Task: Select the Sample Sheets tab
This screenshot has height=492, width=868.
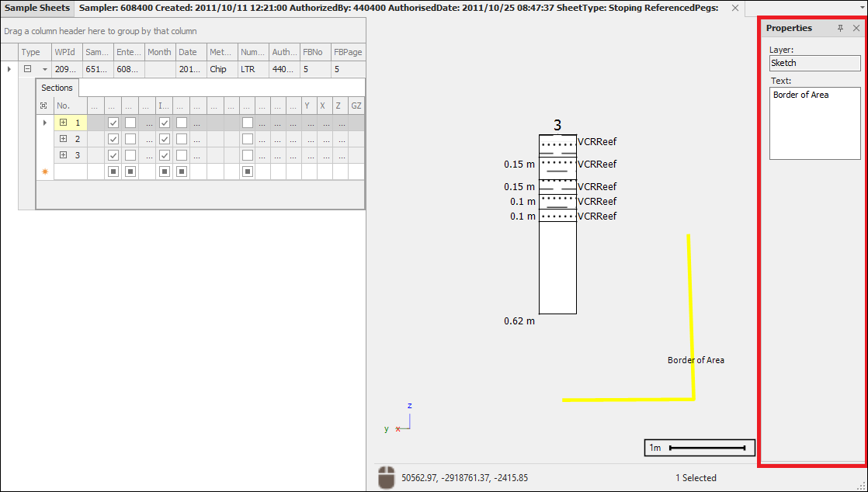Action: click(37, 8)
